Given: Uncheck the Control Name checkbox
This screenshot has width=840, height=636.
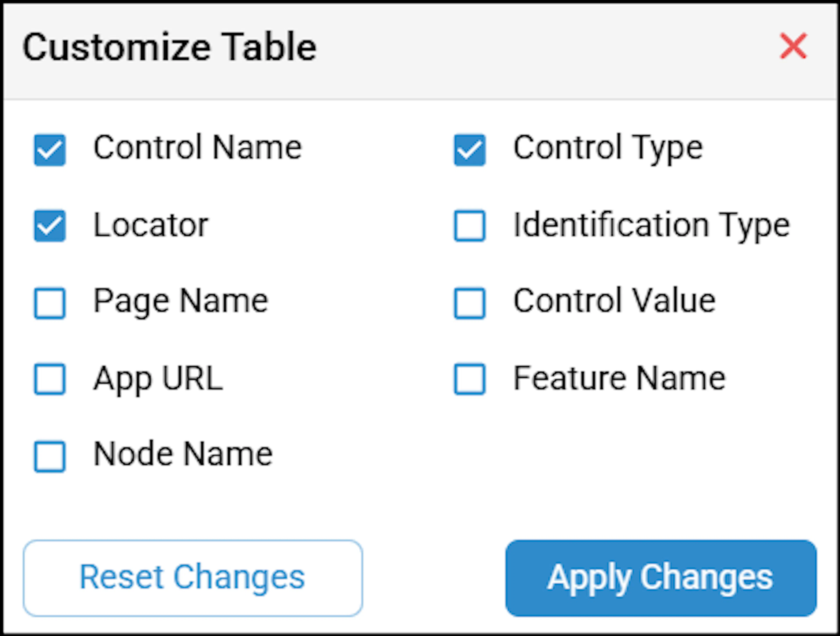Looking at the screenshot, I should point(50,150).
